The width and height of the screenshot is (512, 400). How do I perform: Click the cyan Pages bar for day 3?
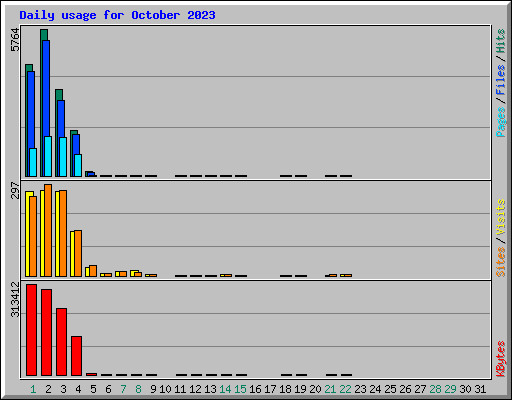pyautogui.click(x=63, y=157)
